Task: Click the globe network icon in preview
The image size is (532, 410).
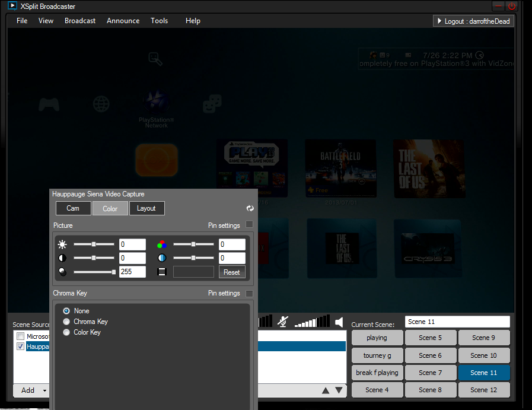Action: click(101, 104)
